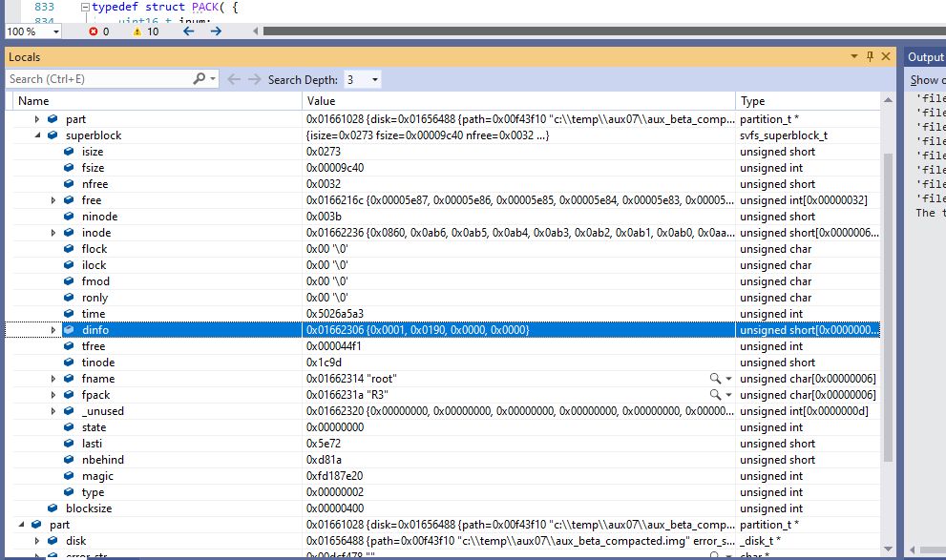Go to previous search result arrow
This screenshot has width=946, height=560.
(234, 79)
